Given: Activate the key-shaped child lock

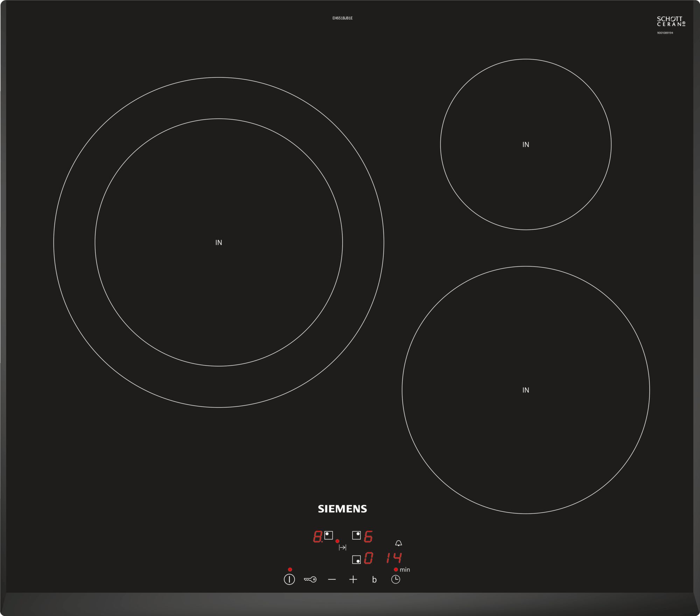Looking at the screenshot, I should (x=310, y=580).
